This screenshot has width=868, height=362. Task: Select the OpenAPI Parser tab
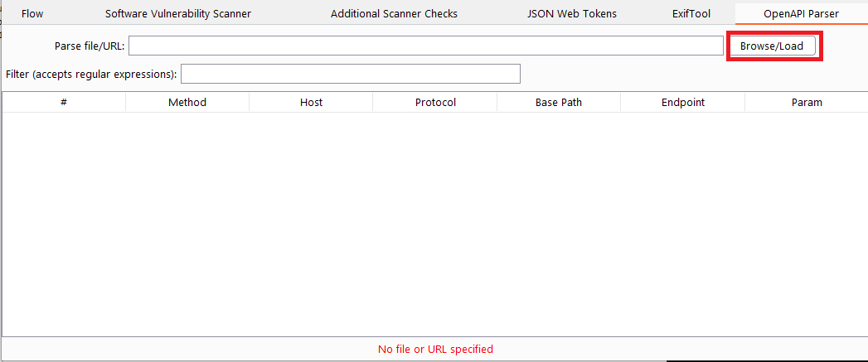click(801, 13)
